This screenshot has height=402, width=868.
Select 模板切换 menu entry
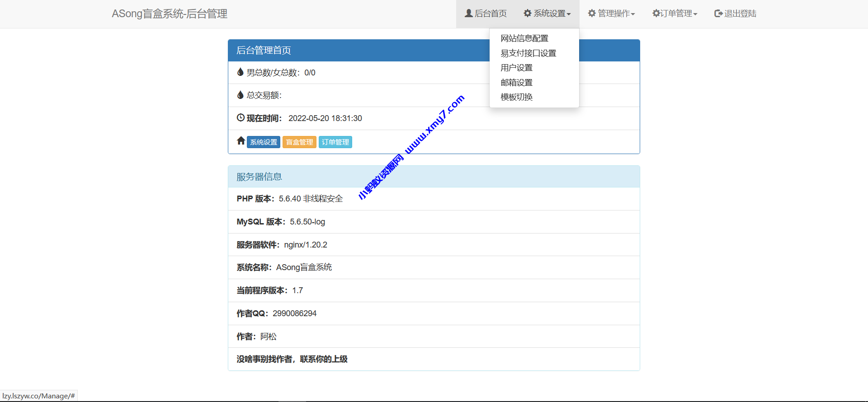point(516,97)
